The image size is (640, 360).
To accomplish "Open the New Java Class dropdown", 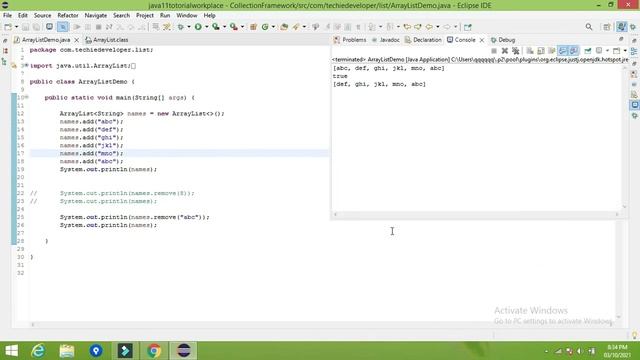I will click(273, 27).
